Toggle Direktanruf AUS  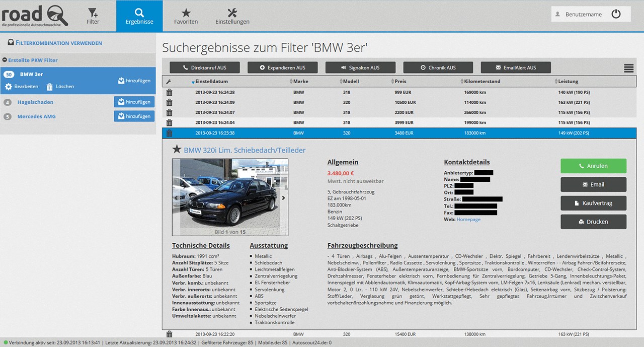tap(204, 67)
